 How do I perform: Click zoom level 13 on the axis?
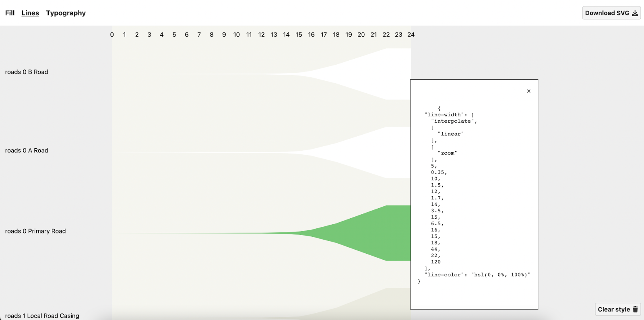pos(274,35)
